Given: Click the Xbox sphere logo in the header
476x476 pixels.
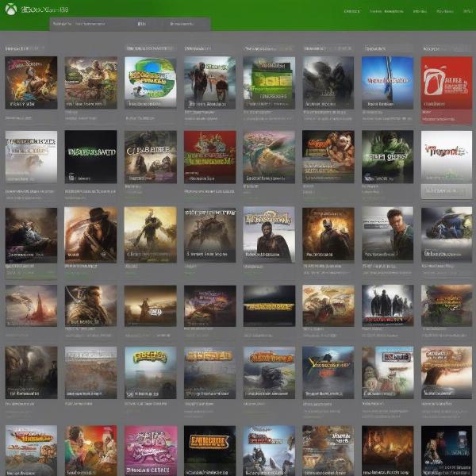Looking at the screenshot, I should (11, 9).
